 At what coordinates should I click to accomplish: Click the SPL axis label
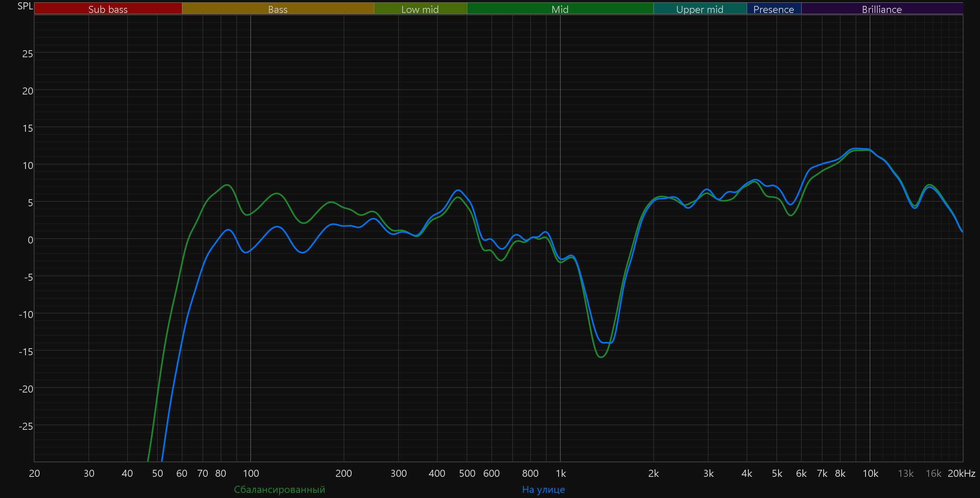[x=25, y=6]
